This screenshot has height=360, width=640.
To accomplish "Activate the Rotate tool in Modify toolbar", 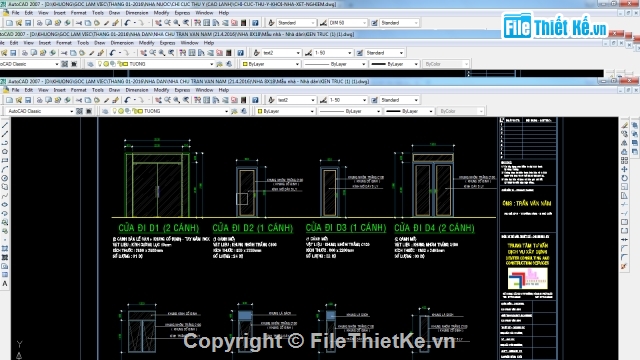I will point(624,178).
